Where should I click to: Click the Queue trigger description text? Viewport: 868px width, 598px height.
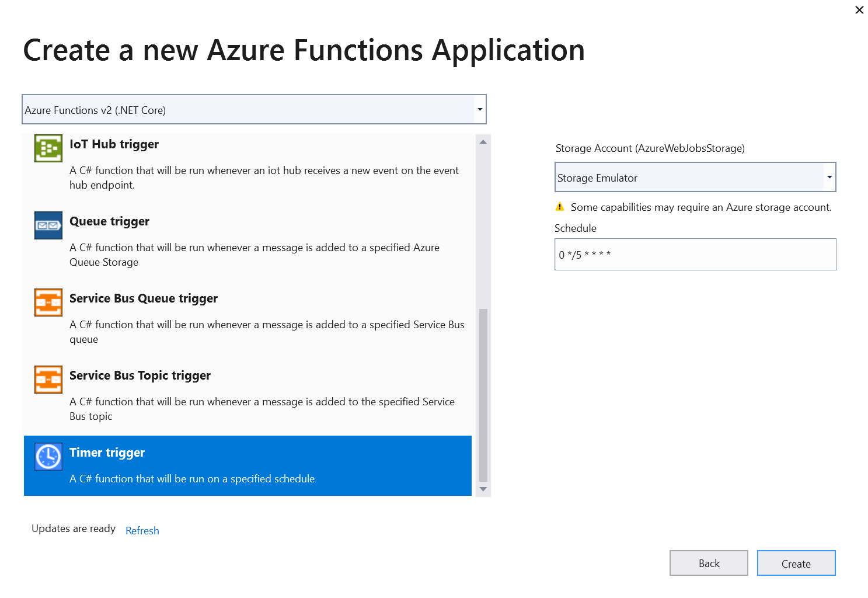coord(255,255)
